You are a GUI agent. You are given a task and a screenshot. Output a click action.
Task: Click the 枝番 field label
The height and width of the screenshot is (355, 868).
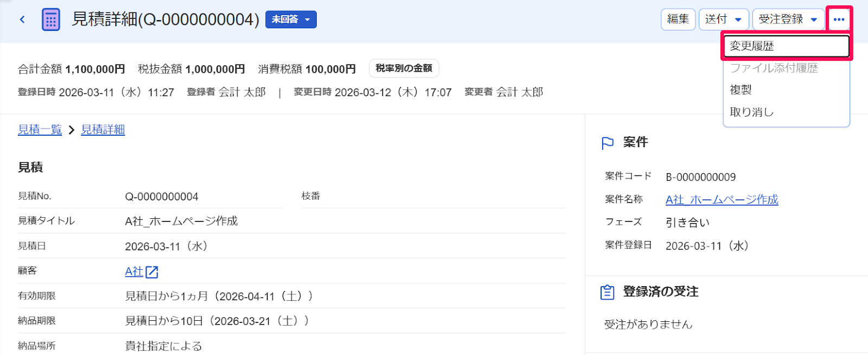pyautogui.click(x=311, y=196)
